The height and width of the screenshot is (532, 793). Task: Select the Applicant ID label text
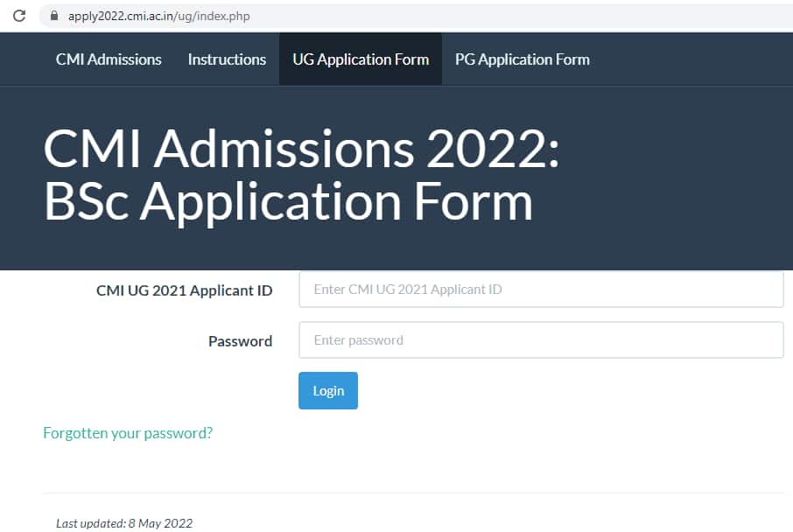(x=184, y=290)
